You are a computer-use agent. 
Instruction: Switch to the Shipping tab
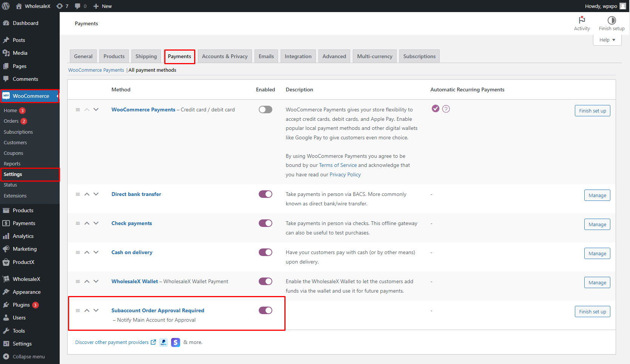pyautogui.click(x=146, y=56)
